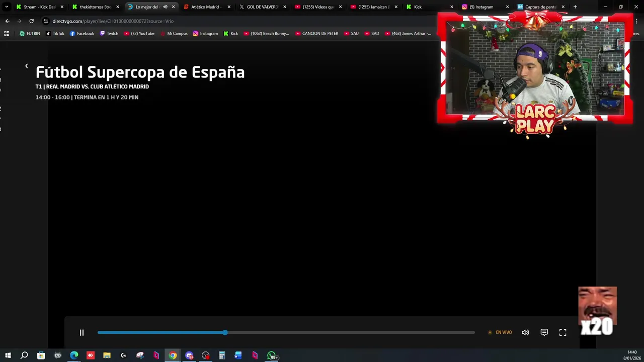Click Real Madrid vs. Club Atlético Madrid subtitle
This screenshot has height=362, width=644.
click(x=98, y=86)
